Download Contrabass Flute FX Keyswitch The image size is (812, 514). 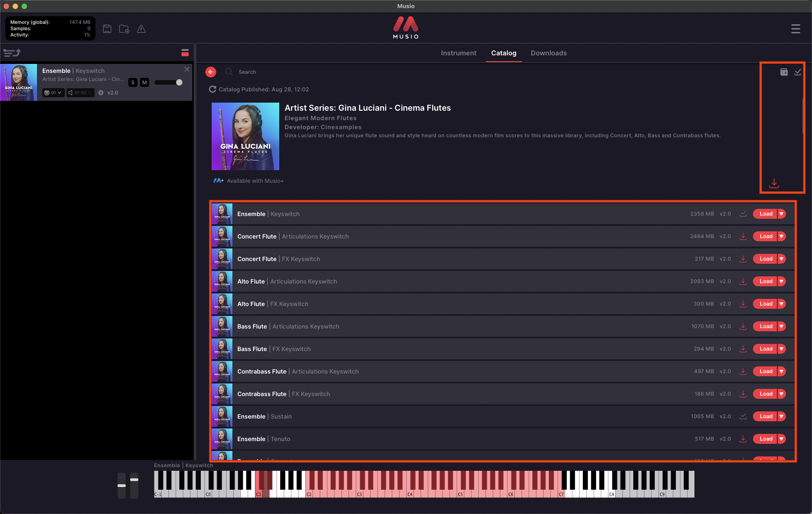click(743, 394)
